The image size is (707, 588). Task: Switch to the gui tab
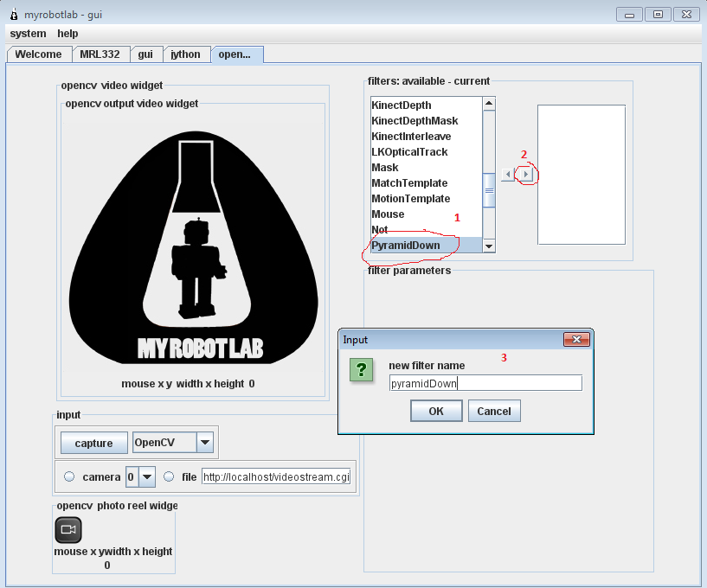point(145,54)
